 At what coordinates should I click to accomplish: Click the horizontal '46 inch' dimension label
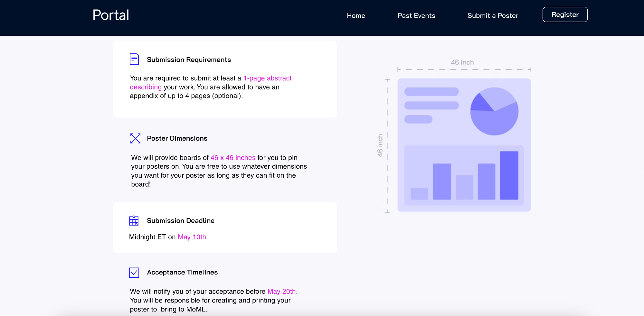tap(462, 62)
